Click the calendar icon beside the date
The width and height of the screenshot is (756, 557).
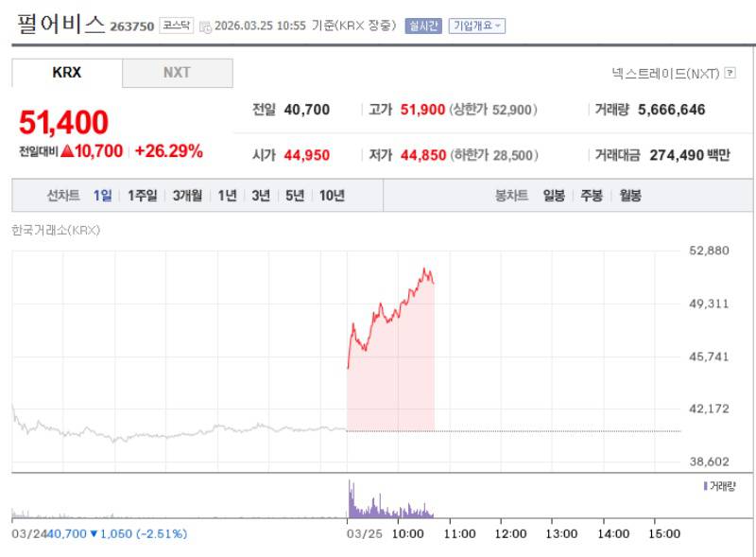click(205, 26)
